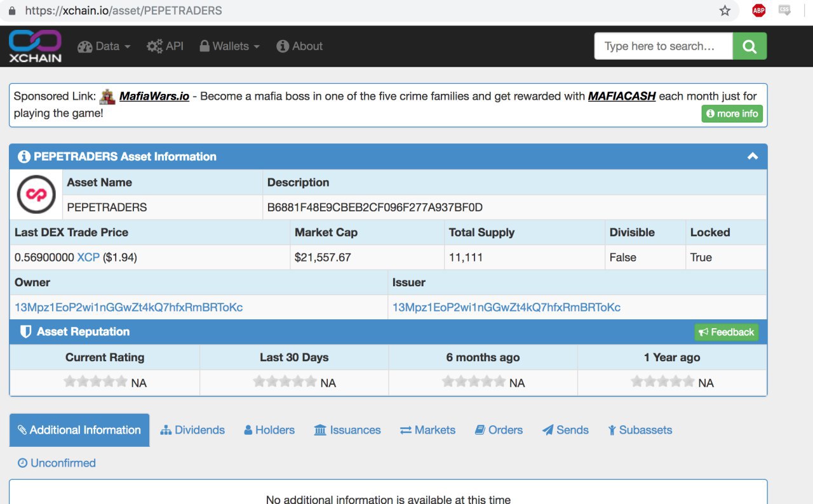Open the Issuances tab
813x504 pixels.
click(x=347, y=430)
